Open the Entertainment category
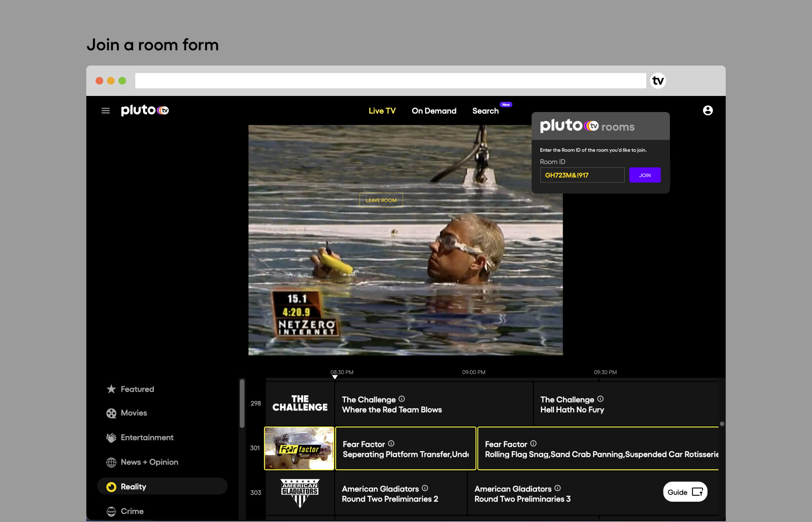 147,437
